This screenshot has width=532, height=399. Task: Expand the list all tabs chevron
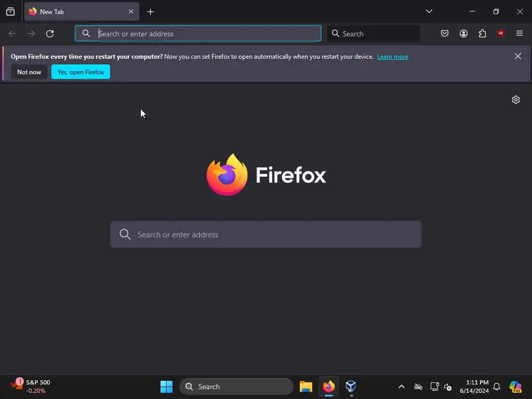coord(429,11)
